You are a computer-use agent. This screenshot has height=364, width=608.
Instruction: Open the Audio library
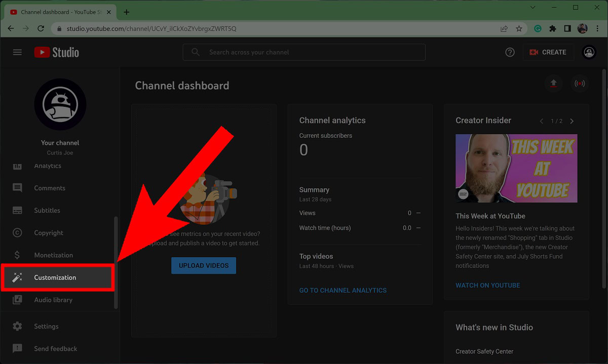(54, 300)
